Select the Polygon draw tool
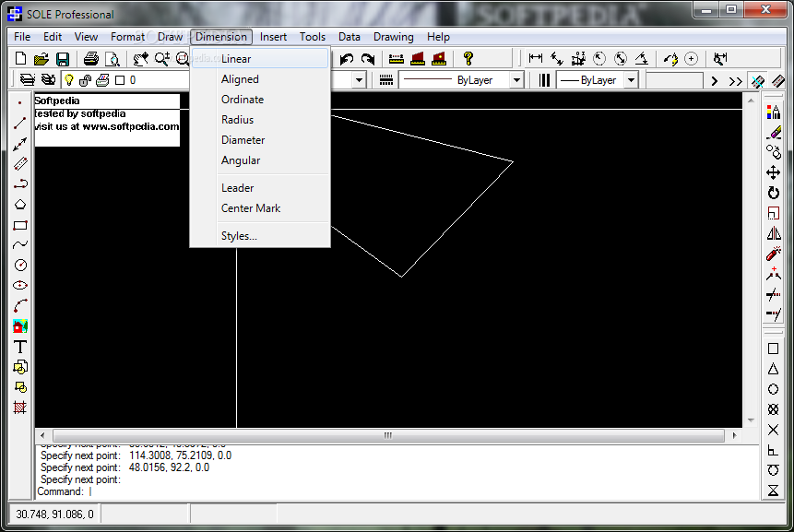794x532 pixels. (19, 205)
